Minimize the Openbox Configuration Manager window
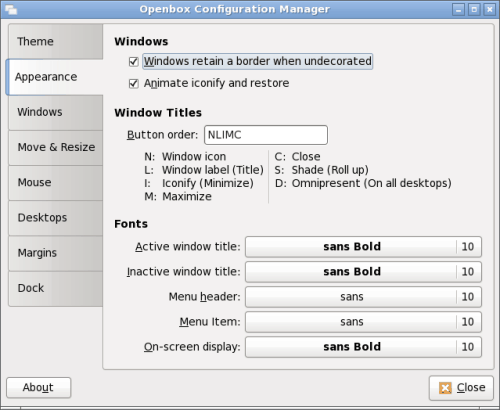 [458, 9]
